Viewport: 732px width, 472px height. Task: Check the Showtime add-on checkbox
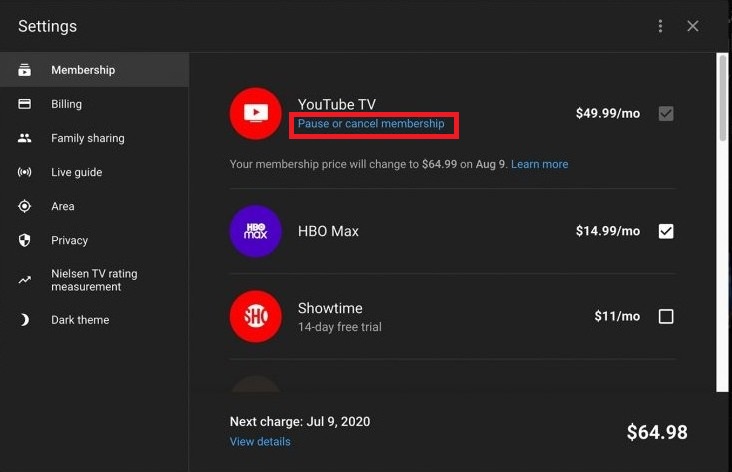pos(666,316)
